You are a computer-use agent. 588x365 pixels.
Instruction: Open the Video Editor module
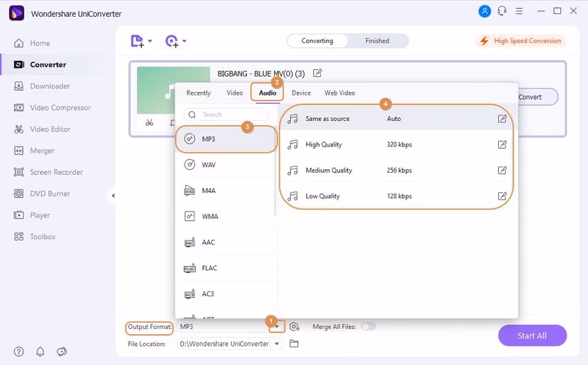coord(42,129)
